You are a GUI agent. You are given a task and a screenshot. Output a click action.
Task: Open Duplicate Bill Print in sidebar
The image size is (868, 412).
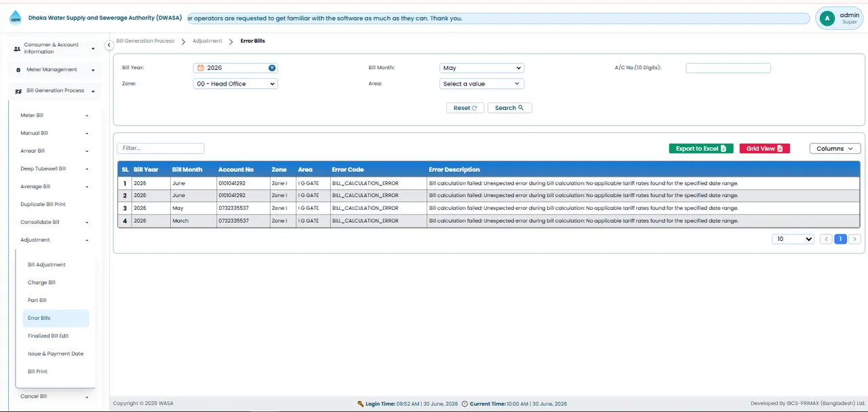point(43,204)
